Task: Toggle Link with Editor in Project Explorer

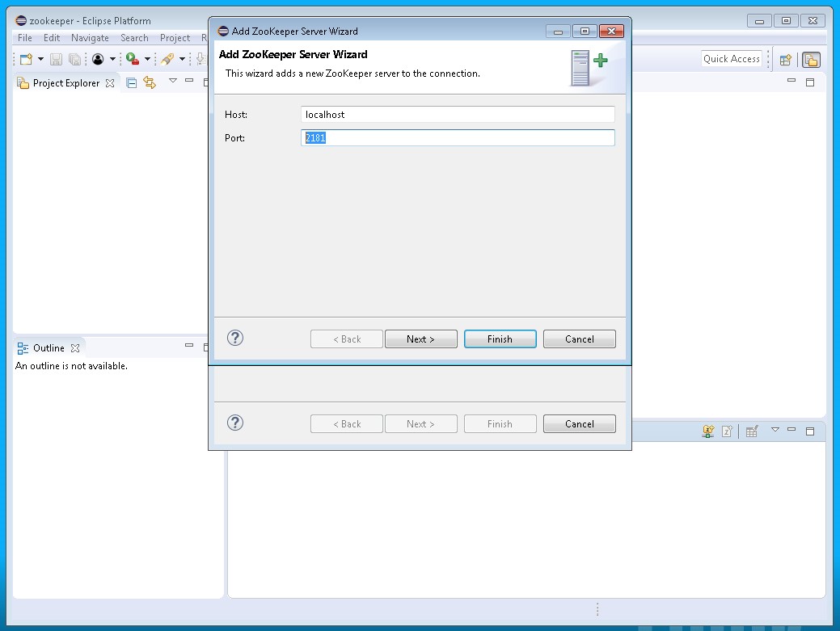Action: tap(150, 82)
